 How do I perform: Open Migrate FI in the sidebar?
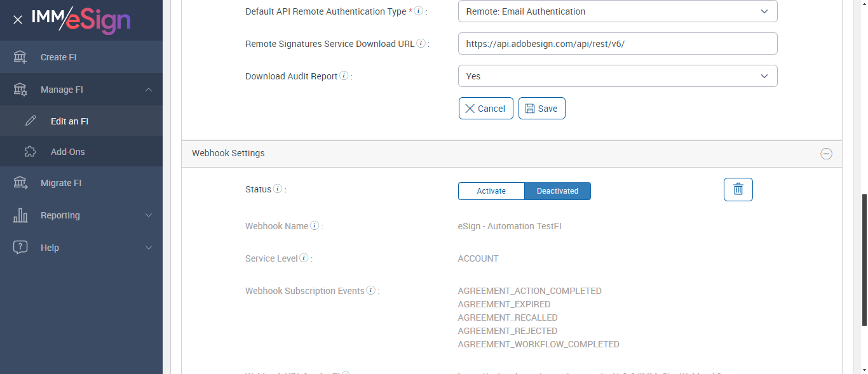(61, 183)
